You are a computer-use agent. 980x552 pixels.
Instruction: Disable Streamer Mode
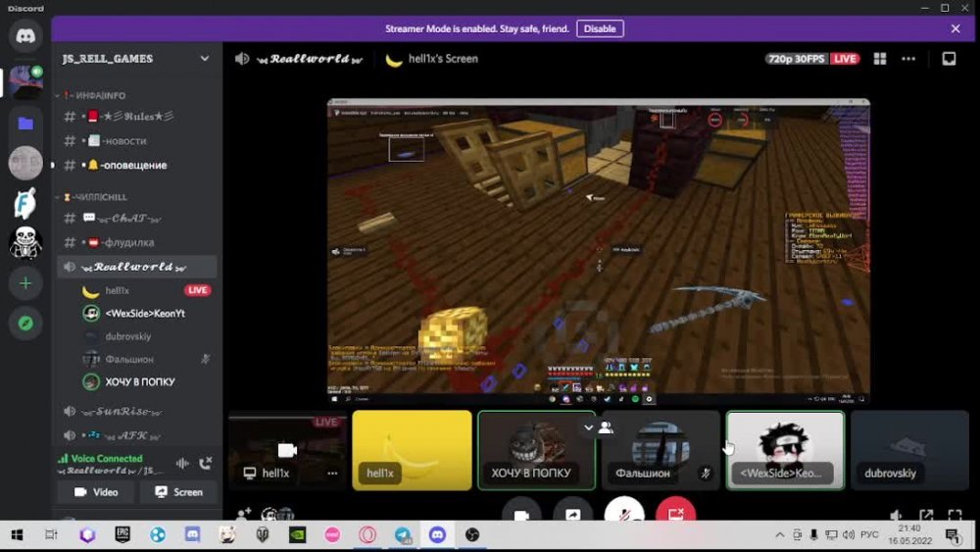pos(600,28)
